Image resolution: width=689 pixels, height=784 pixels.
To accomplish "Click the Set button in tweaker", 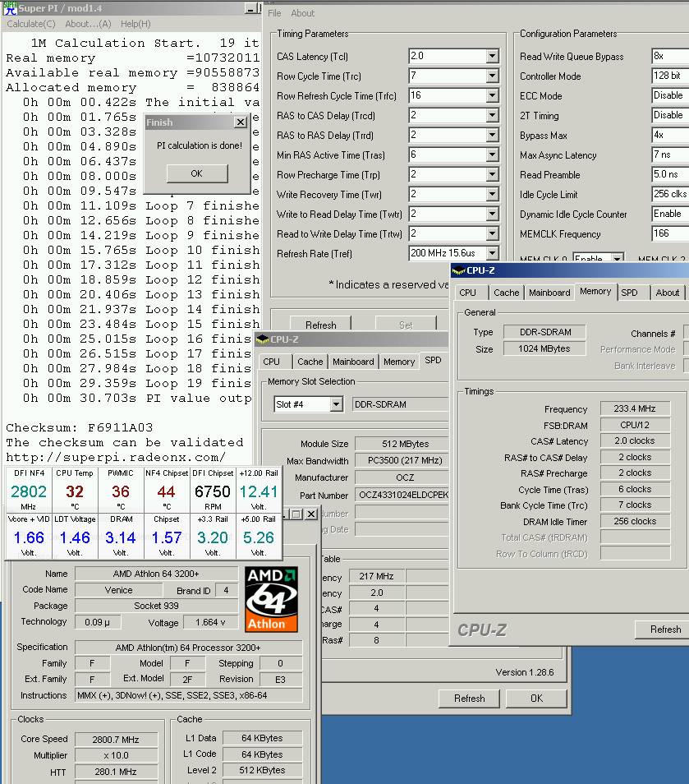I will pos(406,325).
